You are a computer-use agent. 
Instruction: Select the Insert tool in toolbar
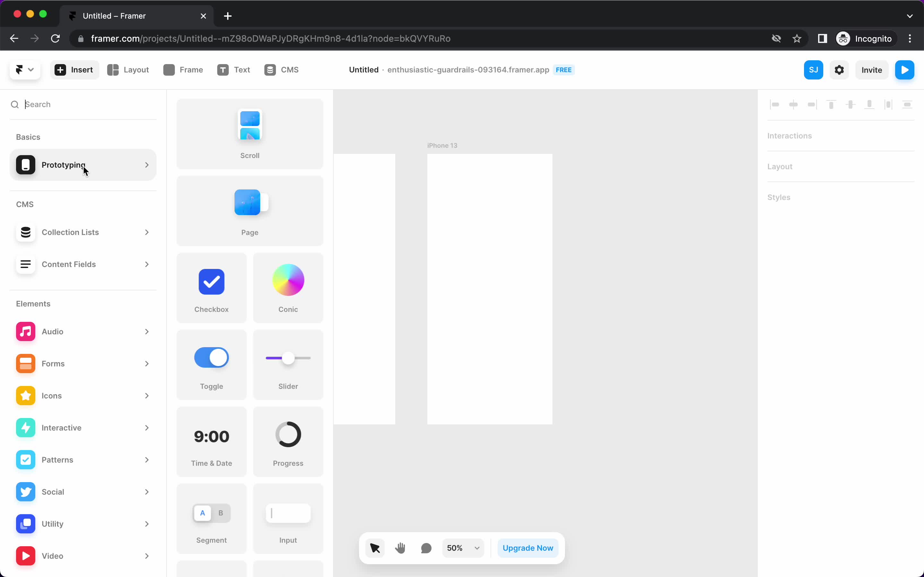pyautogui.click(x=74, y=70)
